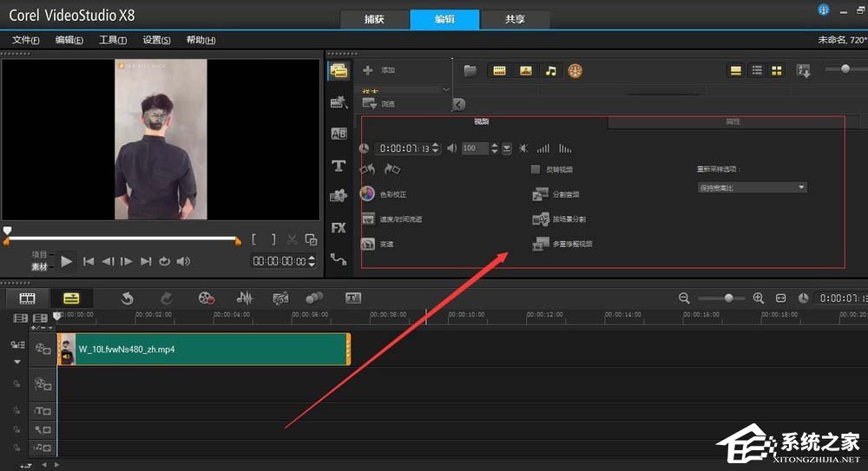Toggle the library title display view

pos(736,70)
